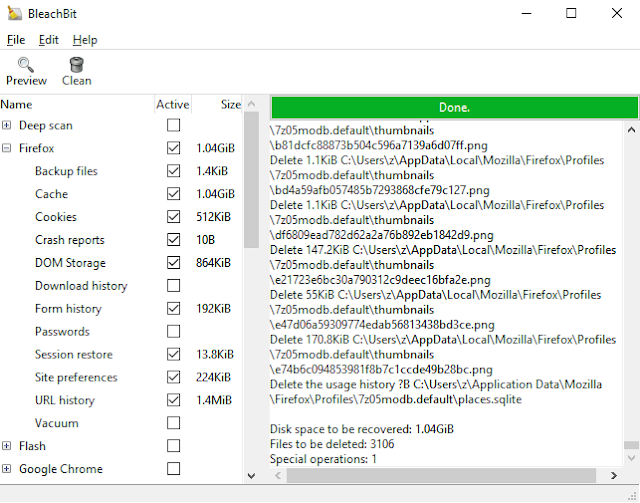
Task: Click the Active column header
Action: coord(173,105)
